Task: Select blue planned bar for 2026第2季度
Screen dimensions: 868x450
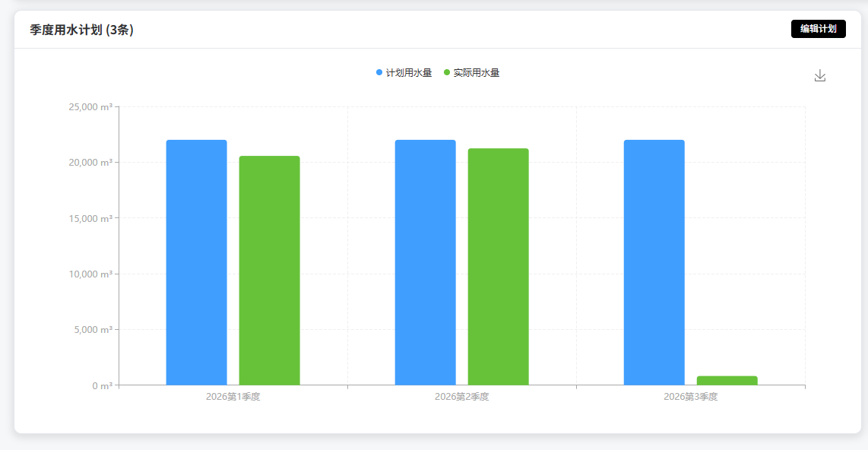Action: (x=425, y=262)
